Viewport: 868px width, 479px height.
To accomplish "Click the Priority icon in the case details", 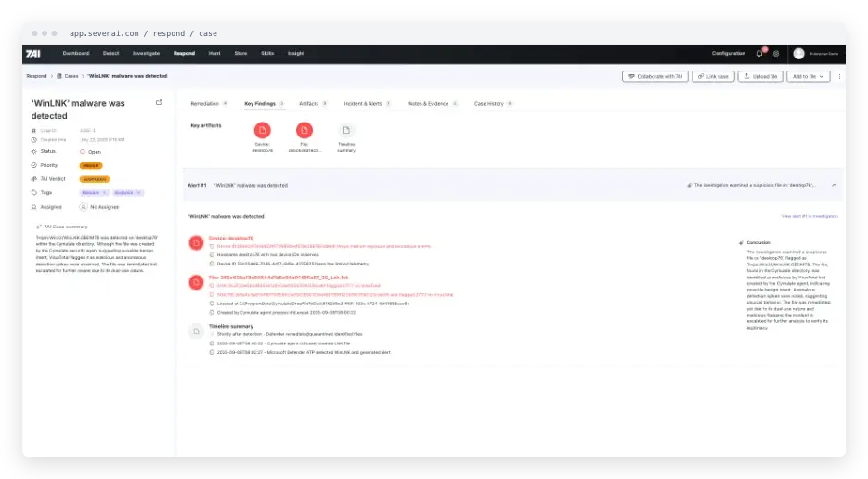I will point(33,165).
